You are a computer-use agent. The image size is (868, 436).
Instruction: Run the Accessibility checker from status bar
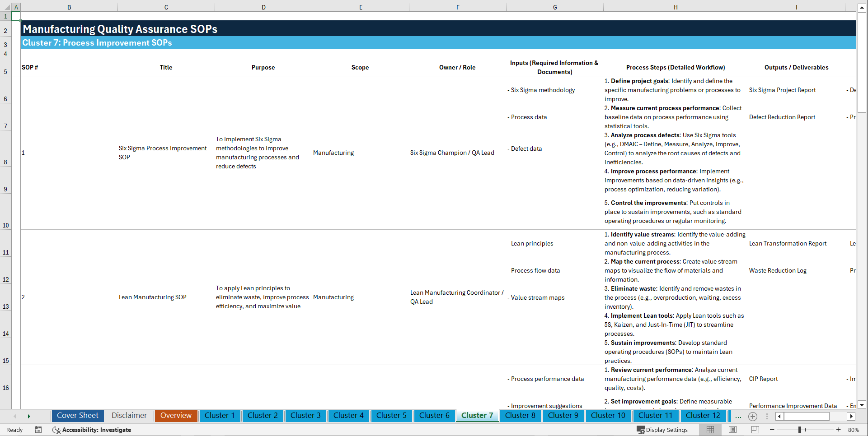coord(92,430)
